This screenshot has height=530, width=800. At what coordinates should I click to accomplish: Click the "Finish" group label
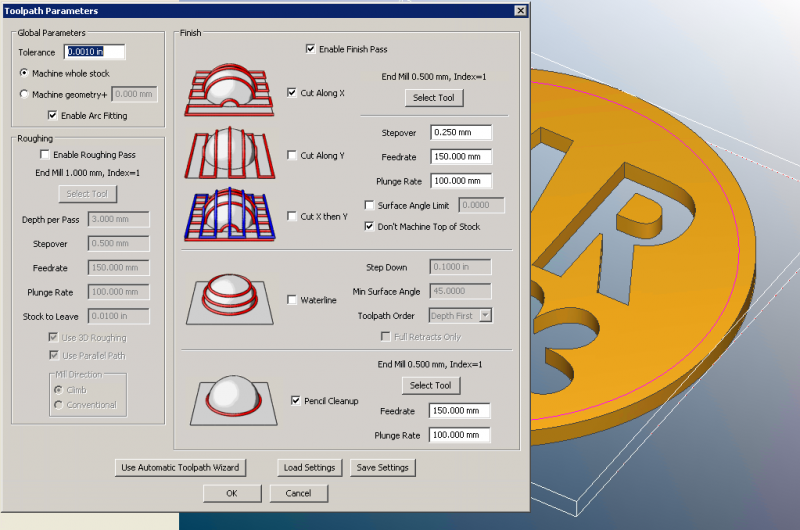pyautogui.click(x=190, y=33)
